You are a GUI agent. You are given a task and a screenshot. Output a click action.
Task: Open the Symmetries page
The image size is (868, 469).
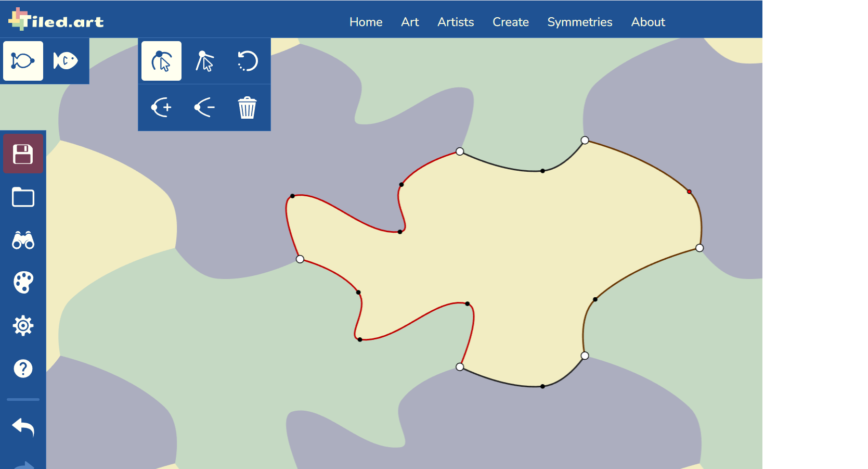[580, 22]
